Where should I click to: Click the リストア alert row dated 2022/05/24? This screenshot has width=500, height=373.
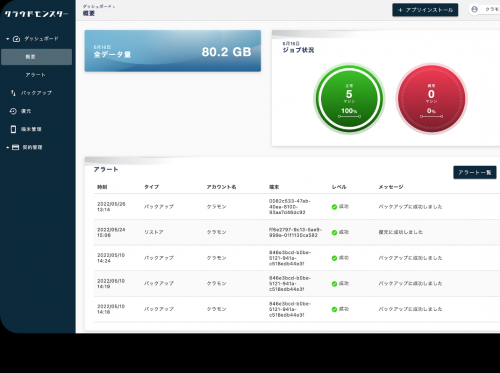297,232
